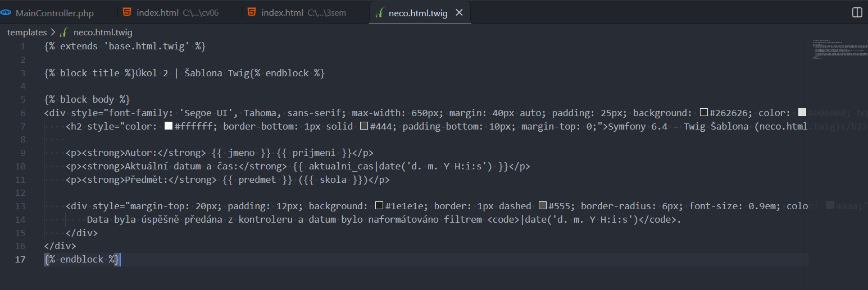Open the #262626 background color swatch
Viewport: 868px width, 290px height.
click(x=704, y=113)
